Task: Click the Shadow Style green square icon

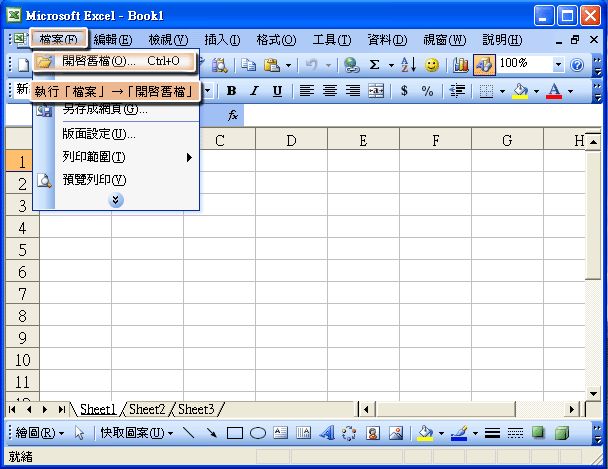Action: (538, 432)
